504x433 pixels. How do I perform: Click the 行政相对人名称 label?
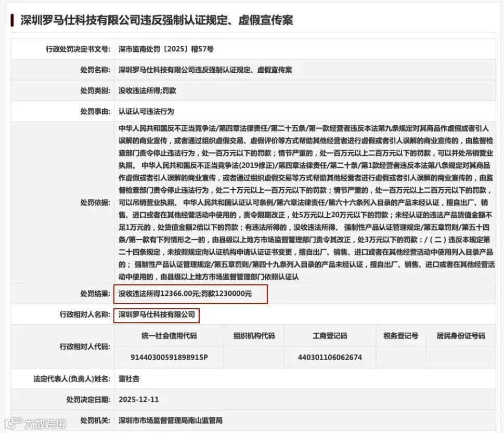click(85, 314)
